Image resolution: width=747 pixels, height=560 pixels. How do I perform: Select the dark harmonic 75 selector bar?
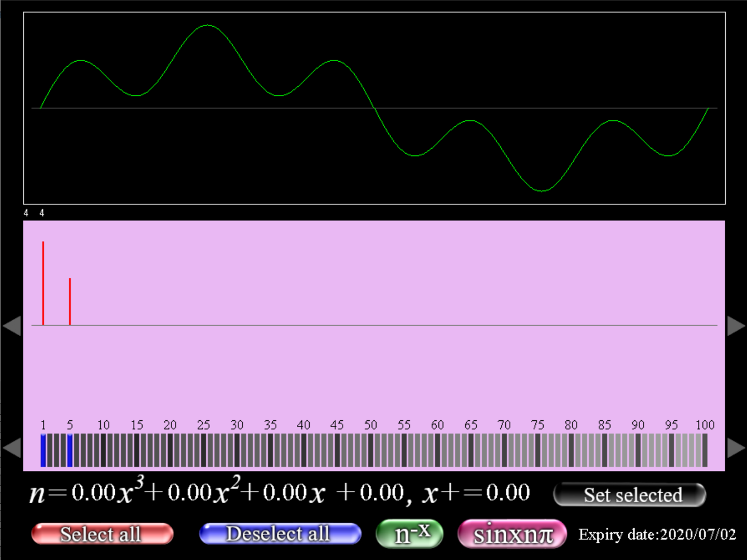(x=538, y=450)
